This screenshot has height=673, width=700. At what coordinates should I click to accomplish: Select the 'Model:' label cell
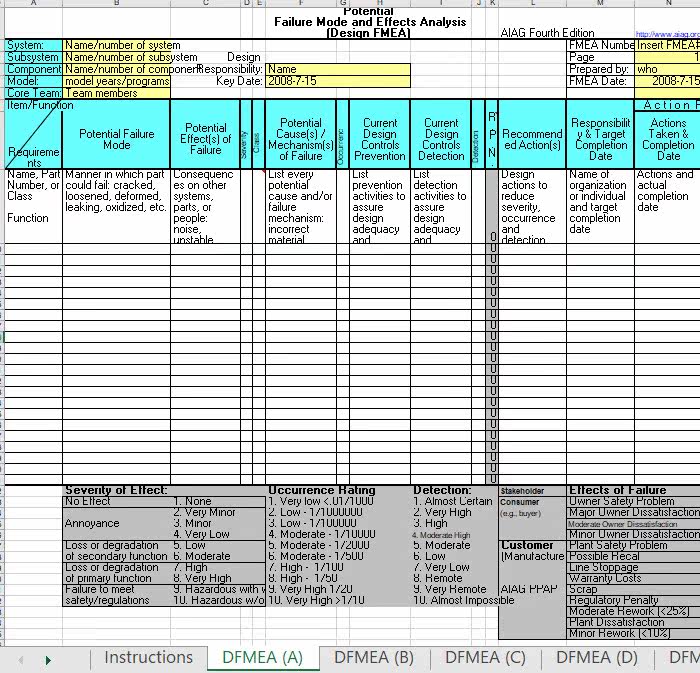[33, 81]
